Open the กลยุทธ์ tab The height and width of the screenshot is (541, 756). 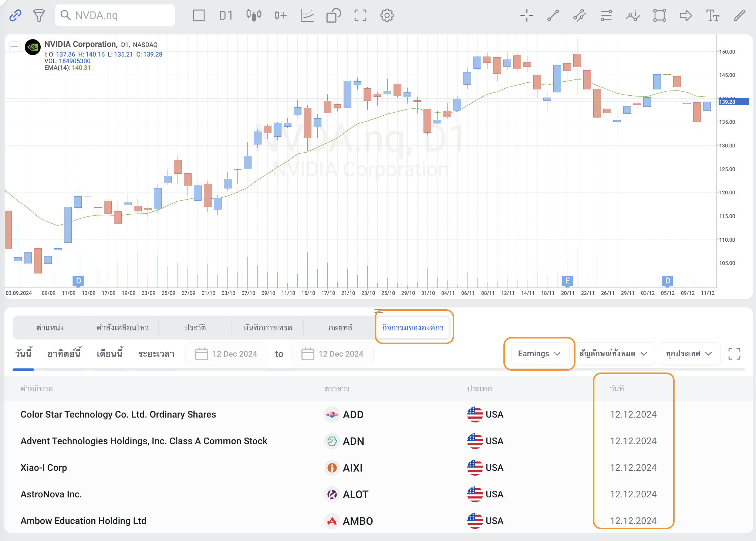(x=340, y=327)
